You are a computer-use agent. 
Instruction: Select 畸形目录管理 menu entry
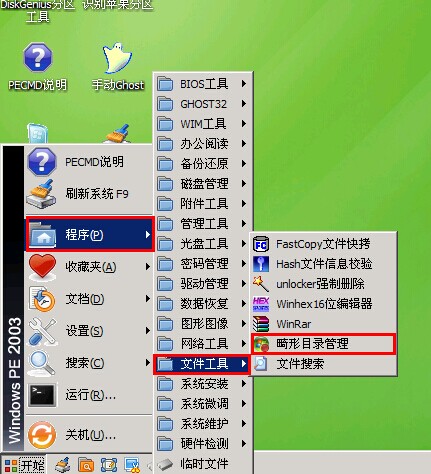[323, 344]
